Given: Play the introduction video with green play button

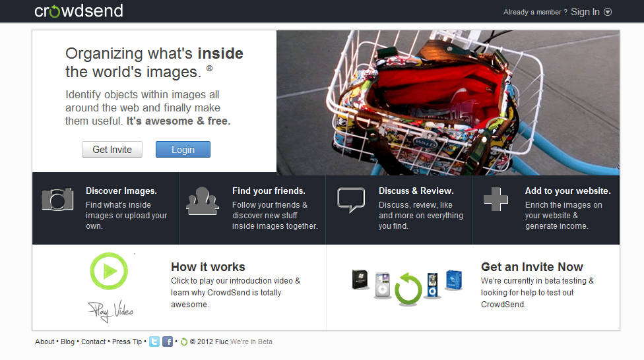Looking at the screenshot, I should pos(109,271).
